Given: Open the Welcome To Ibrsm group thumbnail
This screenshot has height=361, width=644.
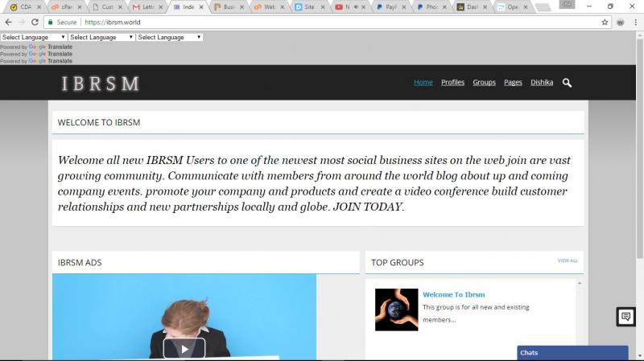Looking at the screenshot, I should point(396,310).
